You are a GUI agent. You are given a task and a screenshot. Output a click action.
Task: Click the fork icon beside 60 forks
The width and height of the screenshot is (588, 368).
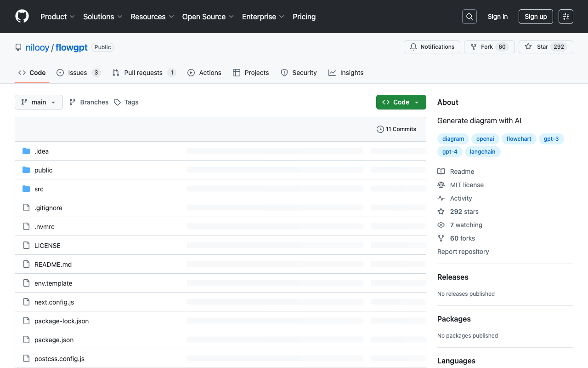pyautogui.click(x=441, y=238)
